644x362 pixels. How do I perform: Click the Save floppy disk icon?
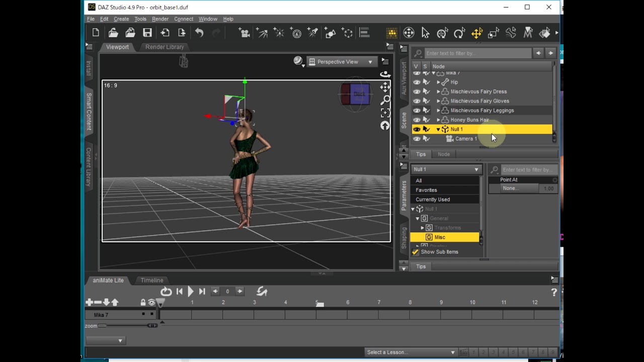(x=147, y=33)
